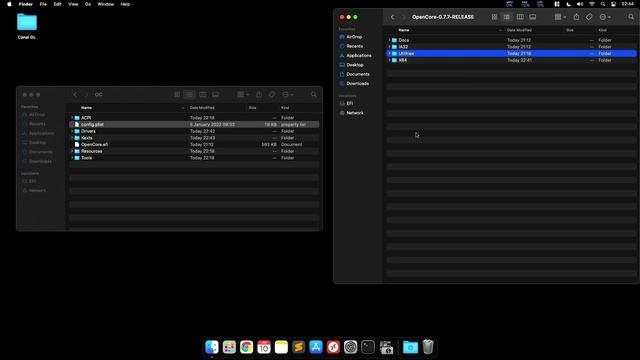Open the Window menu
Screen dimensions: 640x360
106,4
